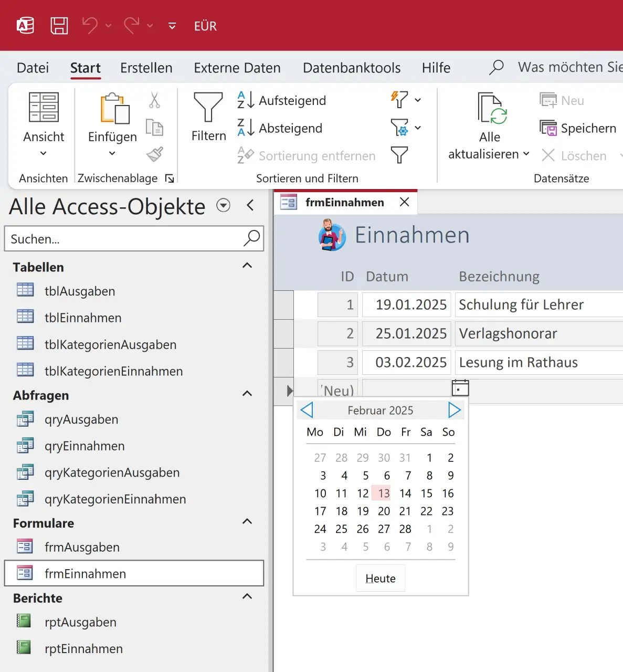Sort records Aufsteigend
623x672 pixels.
[282, 100]
